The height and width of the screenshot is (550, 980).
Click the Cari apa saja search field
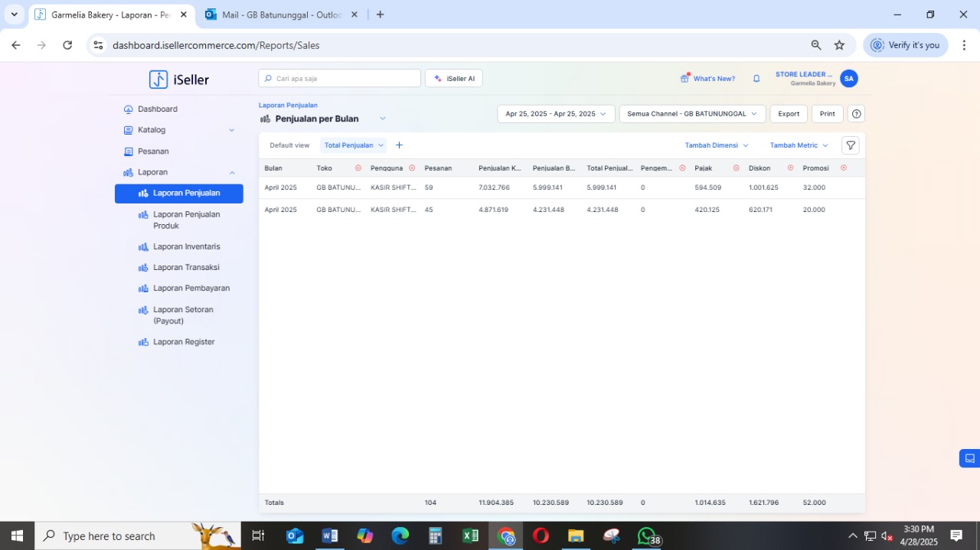pyautogui.click(x=340, y=79)
